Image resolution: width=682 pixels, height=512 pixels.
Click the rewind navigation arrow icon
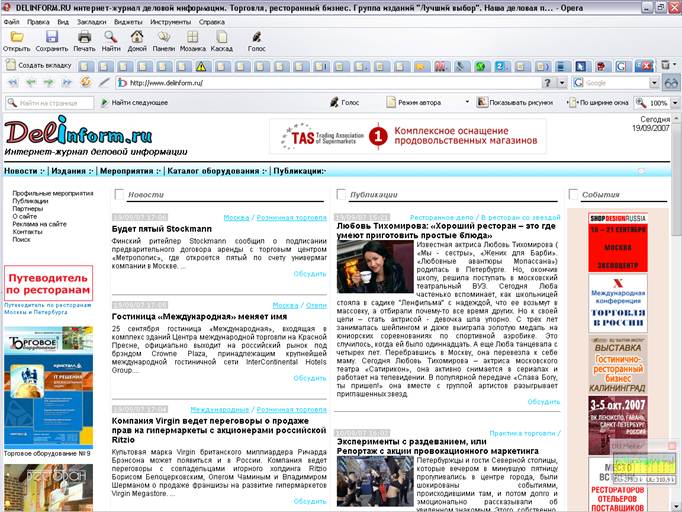(x=13, y=82)
